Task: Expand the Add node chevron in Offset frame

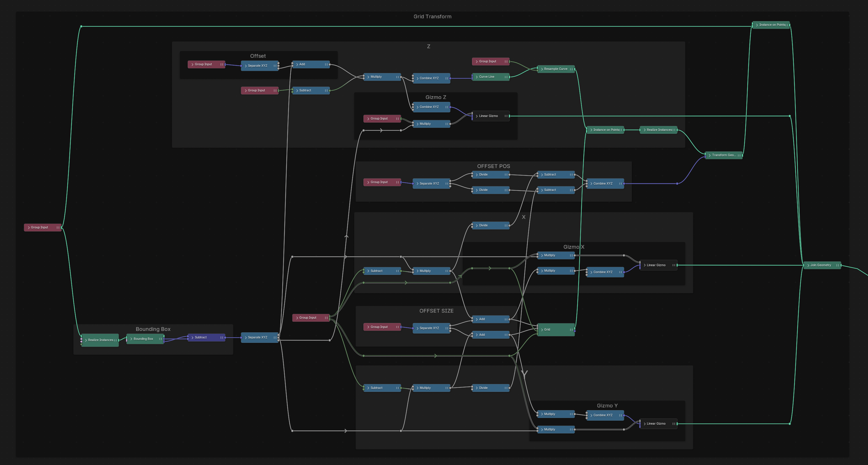Action: point(297,64)
